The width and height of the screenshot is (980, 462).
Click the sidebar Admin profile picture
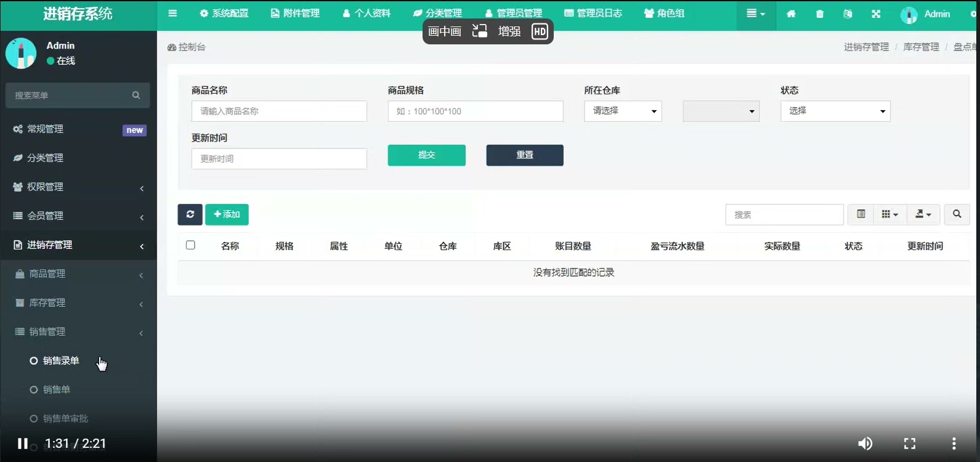21,53
